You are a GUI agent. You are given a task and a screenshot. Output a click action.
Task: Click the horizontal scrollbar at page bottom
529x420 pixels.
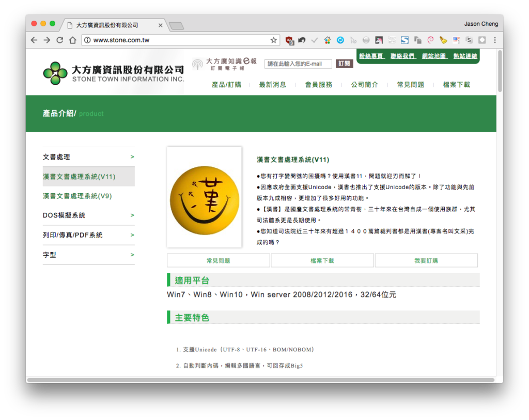point(261,380)
